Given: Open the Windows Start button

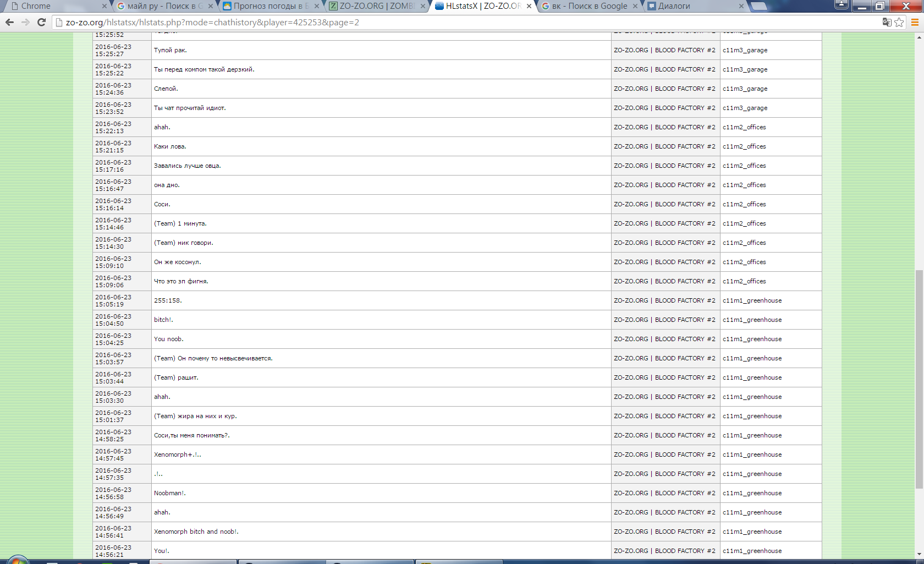Looking at the screenshot, I should [x=16, y=560].
